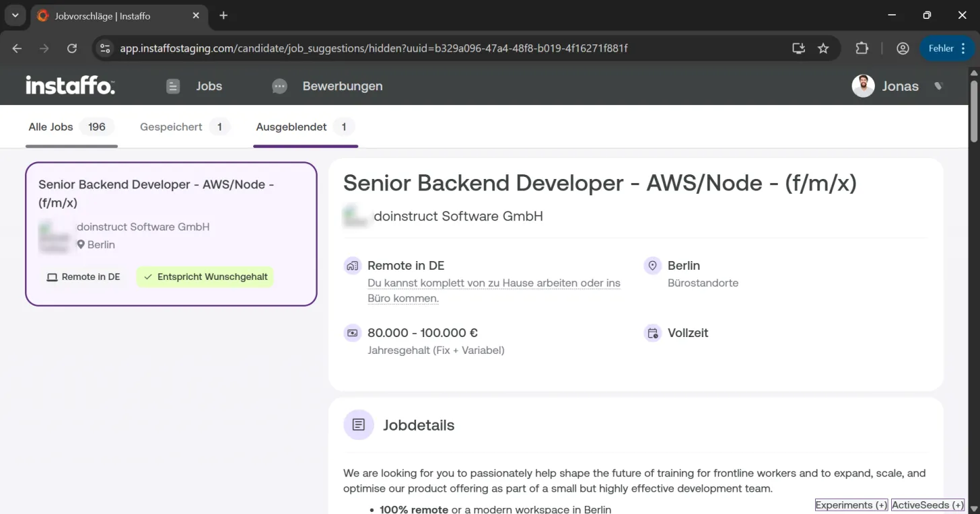Click the install app icon in address bar

click(798, 48)
